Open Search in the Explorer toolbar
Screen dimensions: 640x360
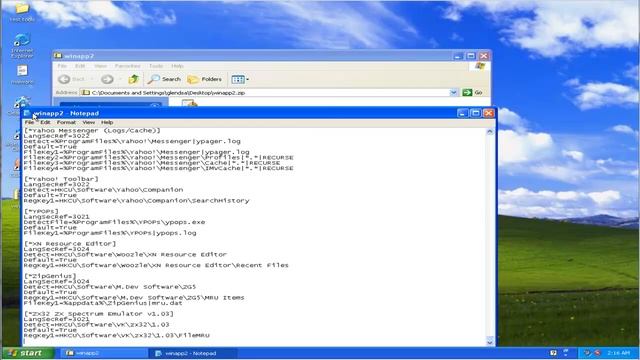164,79
